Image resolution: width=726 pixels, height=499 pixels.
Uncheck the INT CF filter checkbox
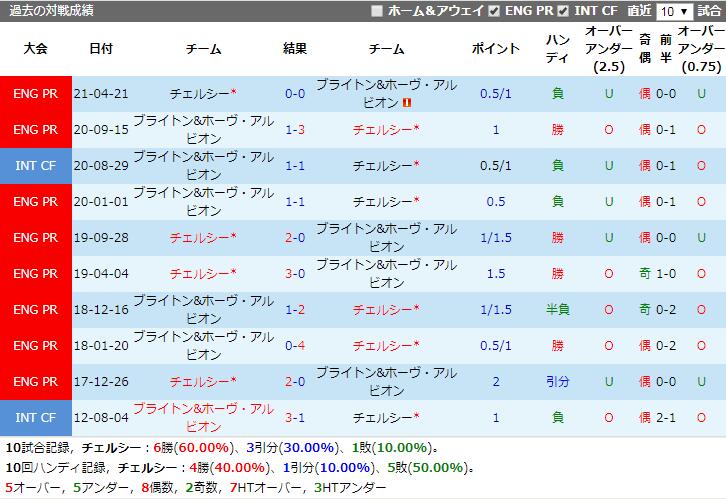click(563, 11)
